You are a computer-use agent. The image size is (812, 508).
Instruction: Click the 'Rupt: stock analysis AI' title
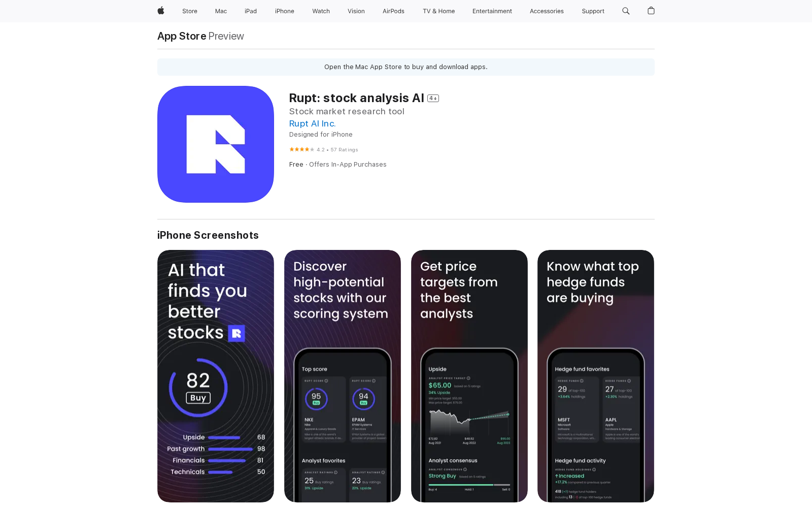click(x=357, y=98)
